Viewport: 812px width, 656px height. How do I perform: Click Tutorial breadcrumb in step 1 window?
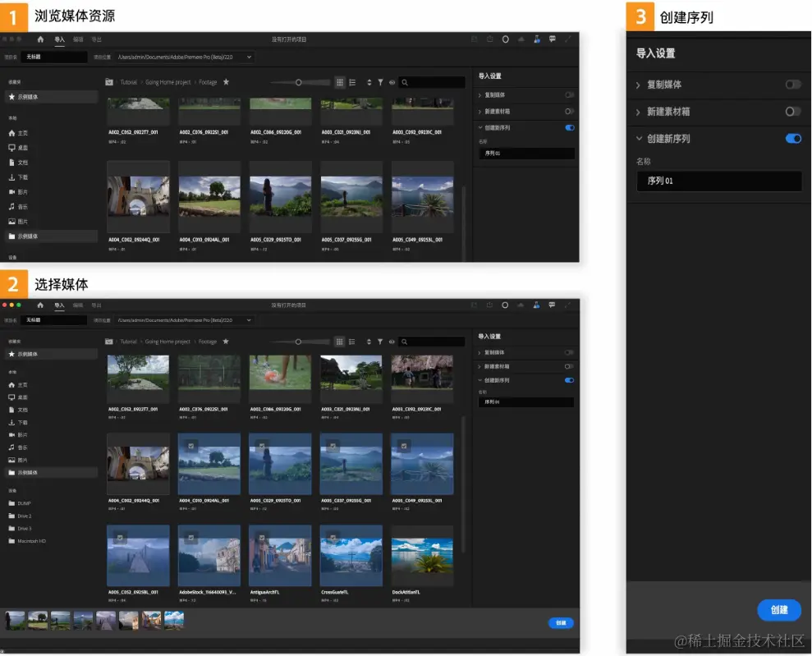pos(128,82)
